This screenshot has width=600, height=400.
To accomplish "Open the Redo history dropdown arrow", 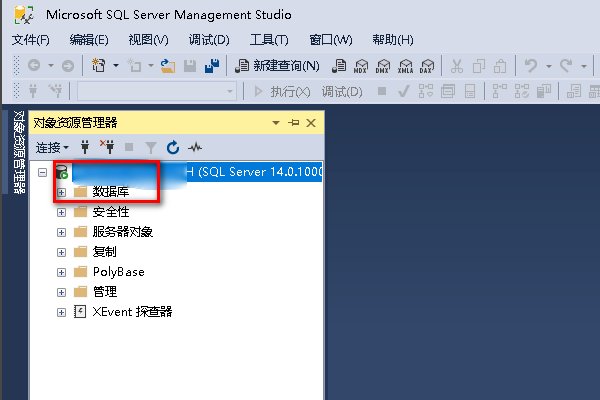I will coord(584,66).
